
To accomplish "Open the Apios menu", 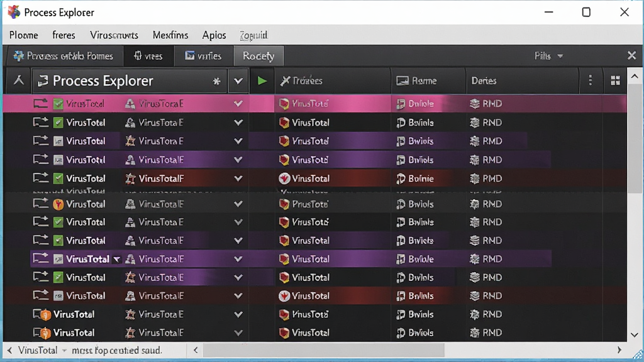I will click(214, 35).
